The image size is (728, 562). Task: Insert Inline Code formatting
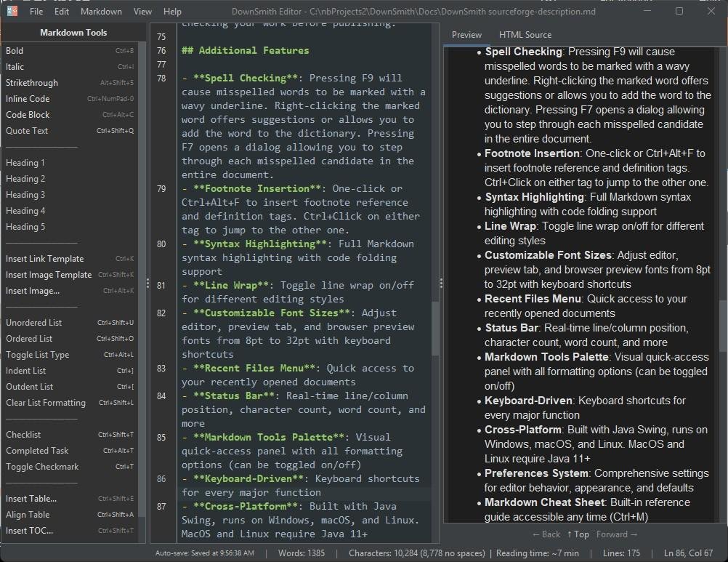point(70,98)
